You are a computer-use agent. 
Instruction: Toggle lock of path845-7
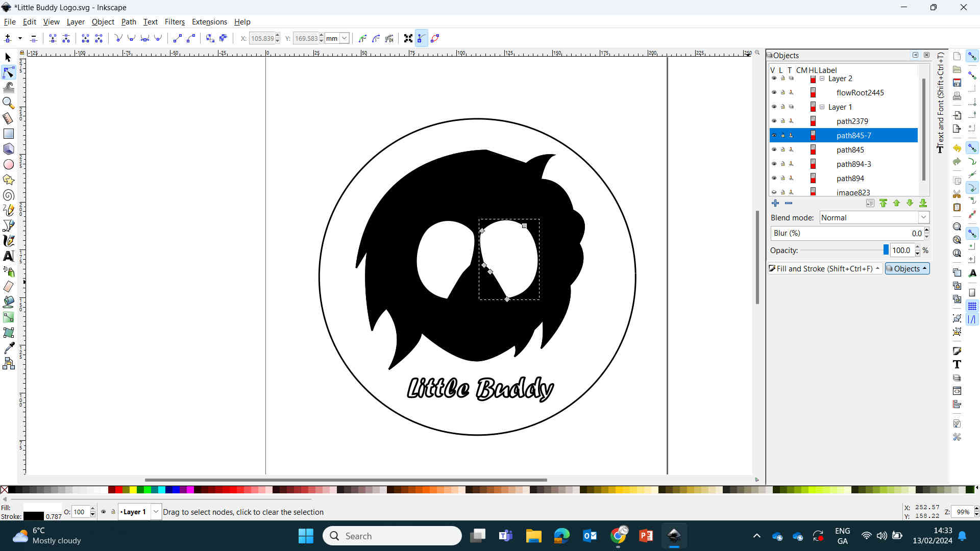pyautogui.click(x=782, y=135)
